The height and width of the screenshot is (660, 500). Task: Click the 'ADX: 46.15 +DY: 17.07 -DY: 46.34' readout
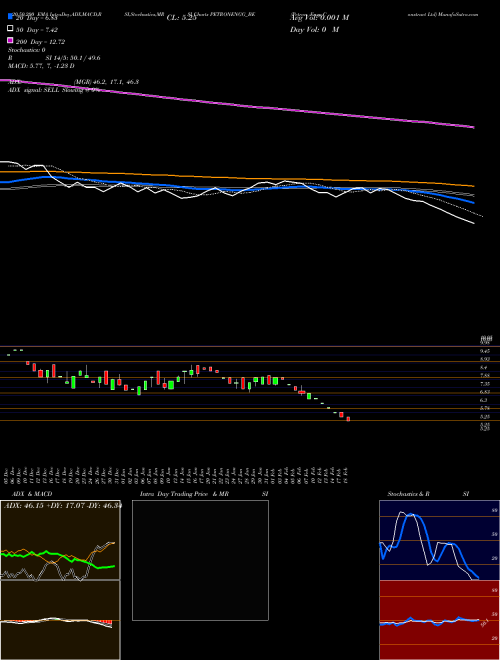[x=62, y=506]
